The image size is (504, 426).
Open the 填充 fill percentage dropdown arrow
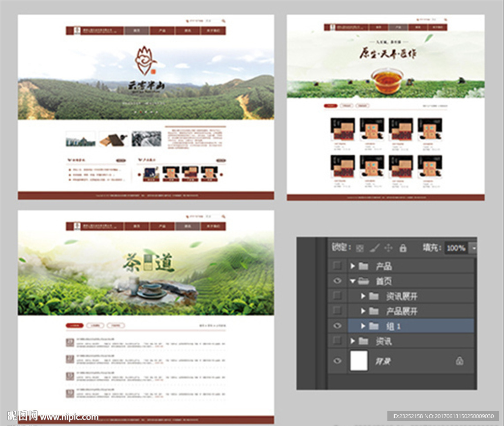pos(473,248)
